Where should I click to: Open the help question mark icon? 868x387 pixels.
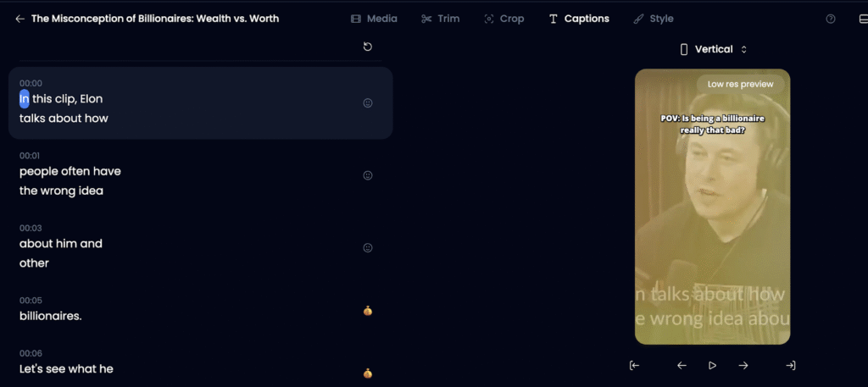point(831,19)
